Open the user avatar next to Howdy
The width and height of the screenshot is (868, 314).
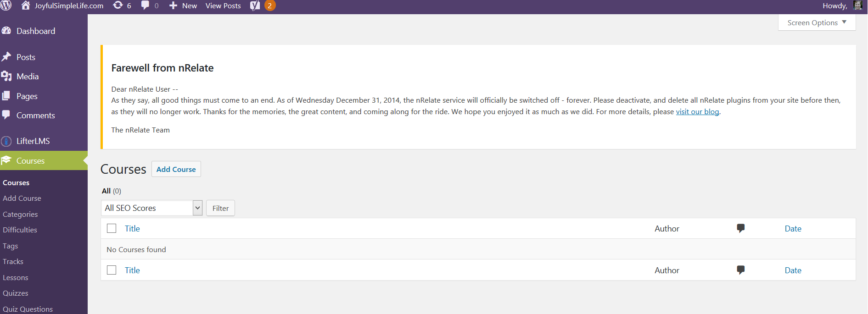[857, 6]
